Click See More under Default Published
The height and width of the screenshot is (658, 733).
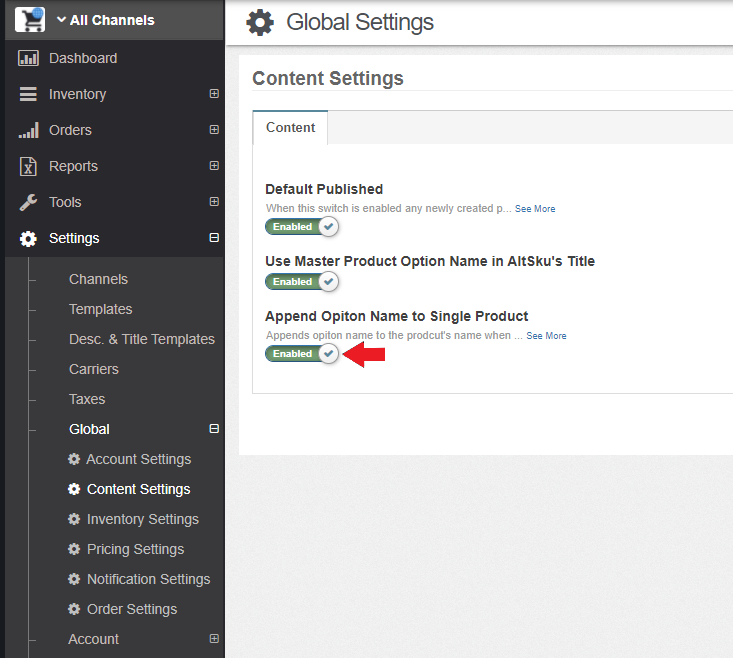(x=535, y=209)
